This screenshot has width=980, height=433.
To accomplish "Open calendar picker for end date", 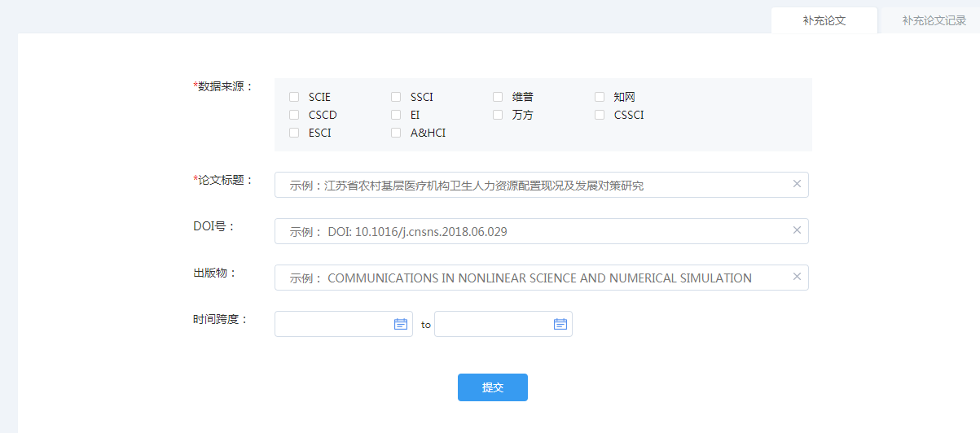I will point(560,324).
